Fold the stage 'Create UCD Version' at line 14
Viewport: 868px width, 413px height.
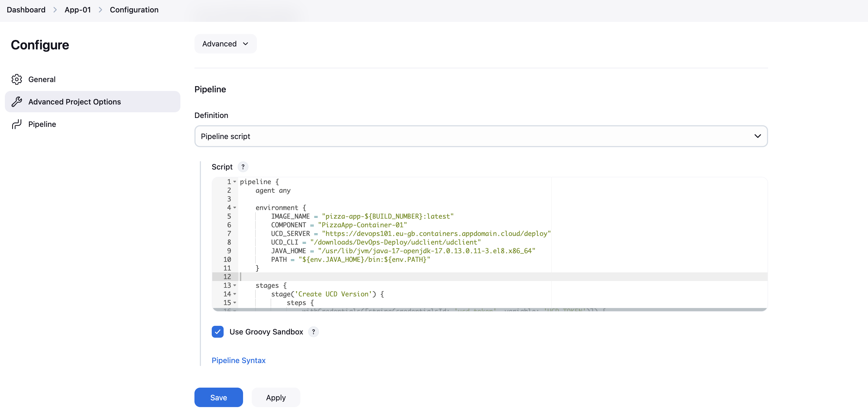[x=235, y=294]
